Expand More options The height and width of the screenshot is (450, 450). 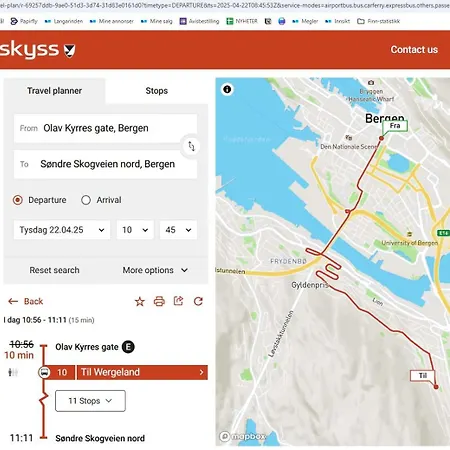tap(155, 270)
